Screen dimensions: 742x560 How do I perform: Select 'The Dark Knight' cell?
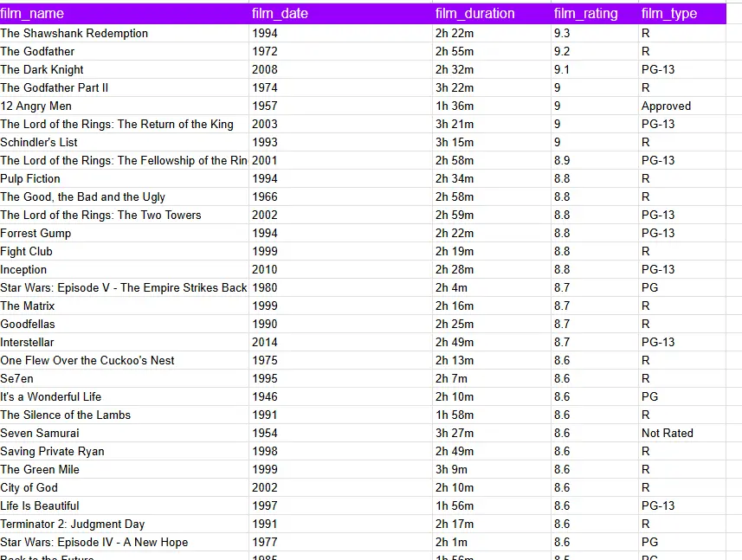pyautogui.click(x=124, y=69)
